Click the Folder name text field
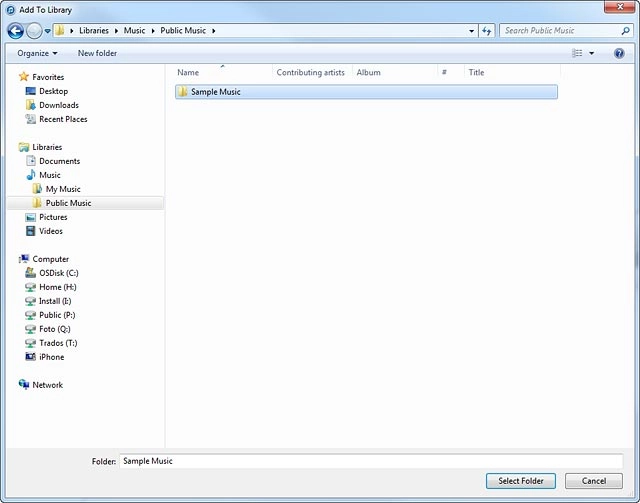Screen dimensions: 640x503 pyautogui.click(x=370, y=461)
